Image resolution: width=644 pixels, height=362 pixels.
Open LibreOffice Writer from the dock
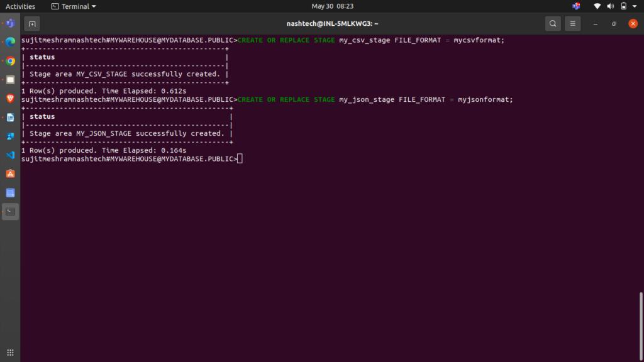10,118
